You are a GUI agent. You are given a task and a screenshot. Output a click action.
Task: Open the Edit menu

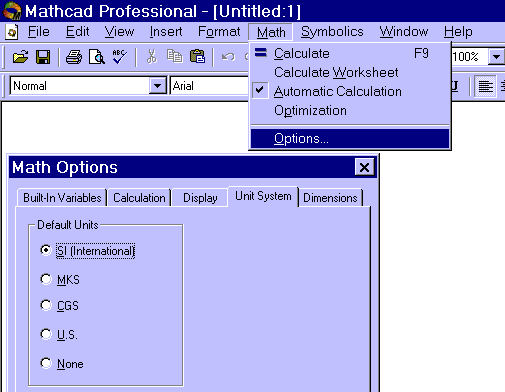[x=77, y=32]
